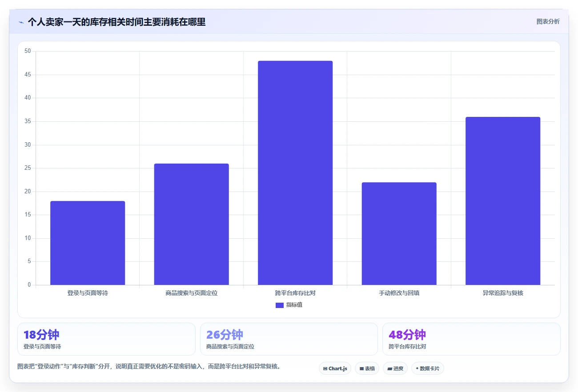Image resolution: width=578 pixels, height=392 pixels.
Task: Click the 图表分析 label in header
Action: coord(548,21)
